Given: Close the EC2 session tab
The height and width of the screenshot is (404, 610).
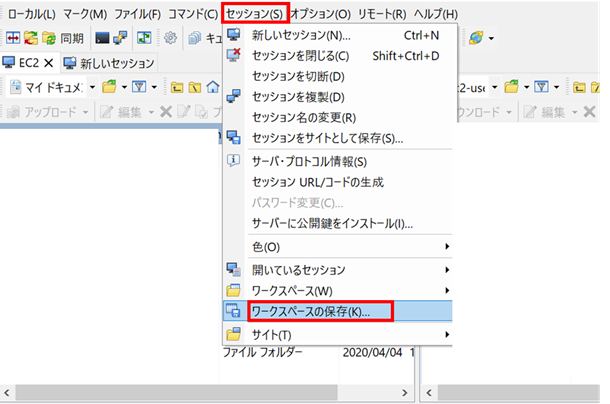Looking at the screenshot, I should [49, 63].
